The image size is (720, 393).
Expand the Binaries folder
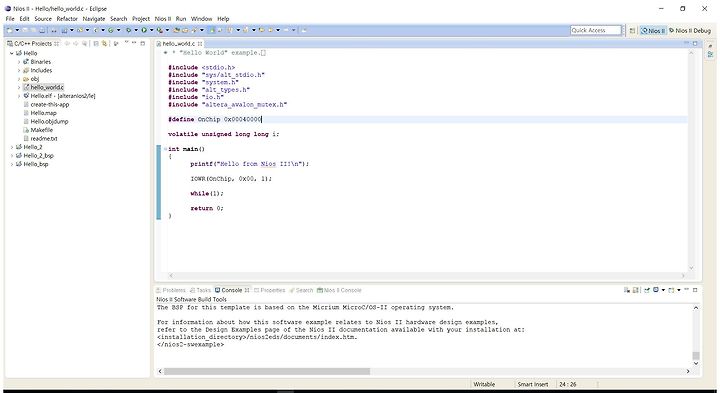click(x=19, y=62)
